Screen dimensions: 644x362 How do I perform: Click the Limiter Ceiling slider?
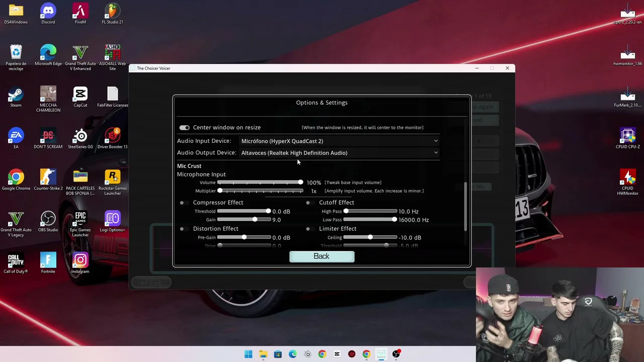pos(370,237)
